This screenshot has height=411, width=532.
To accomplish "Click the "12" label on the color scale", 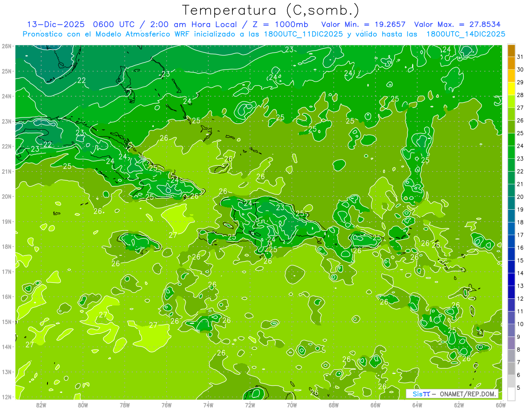I will [520, 298].
